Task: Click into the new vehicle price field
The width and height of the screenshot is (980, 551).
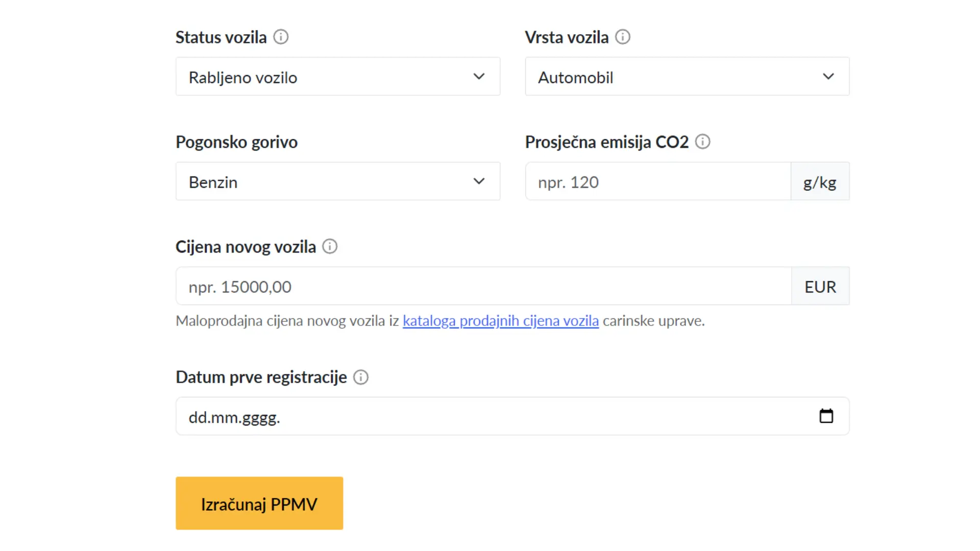Action: pyautogui.click(x=483, y=286)
